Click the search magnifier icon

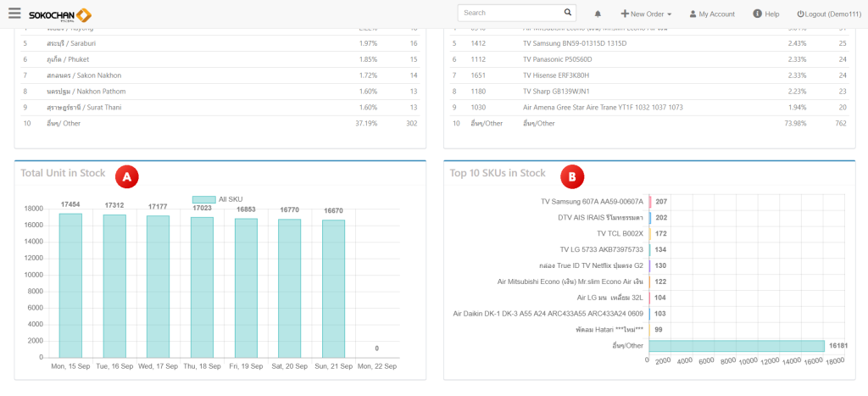(x=568, y=13)
